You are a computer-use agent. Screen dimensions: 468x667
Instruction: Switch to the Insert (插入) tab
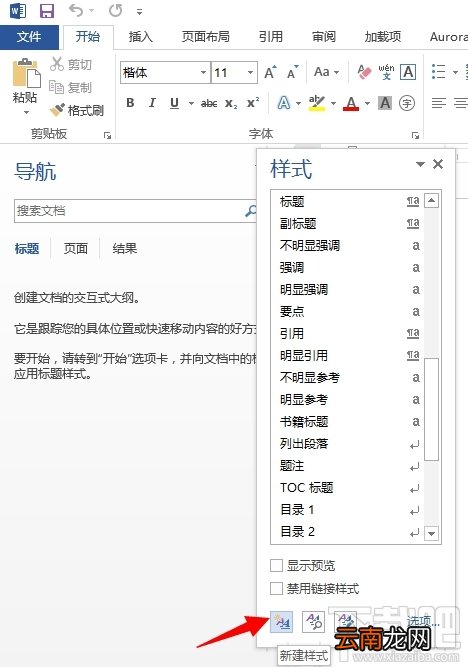140,37
